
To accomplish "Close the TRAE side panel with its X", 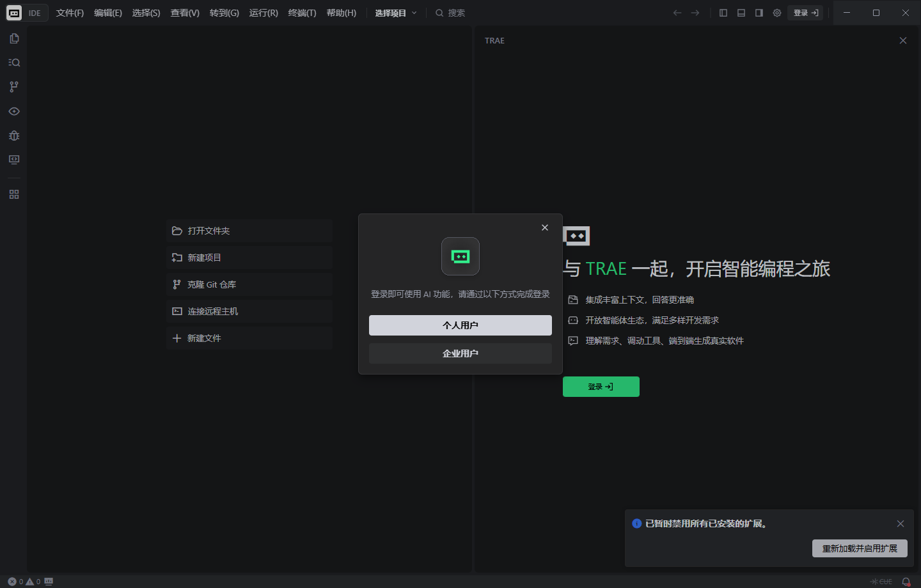I will [903, 40].
